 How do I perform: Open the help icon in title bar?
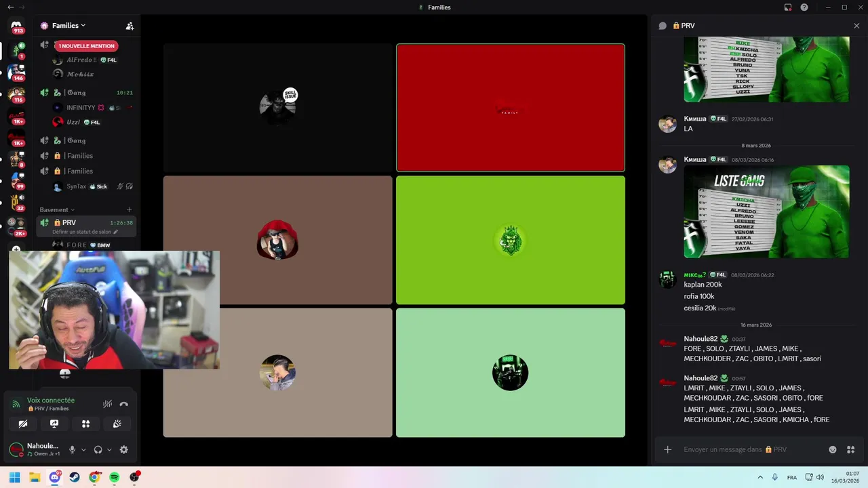pyautogui.click(x=804, y=7)
